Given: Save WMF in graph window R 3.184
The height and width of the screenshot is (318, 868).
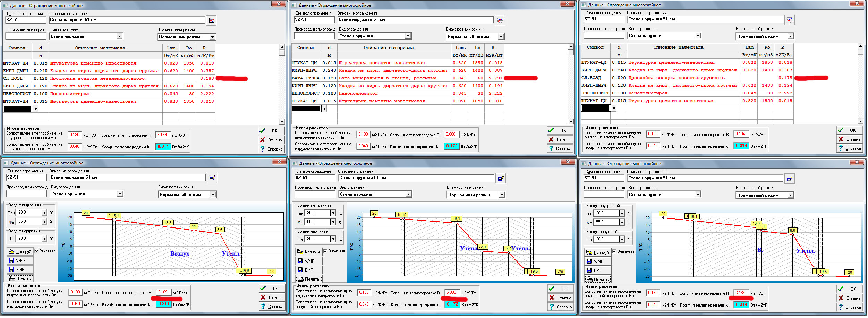Looking at the screenshot, I should 598,261.
